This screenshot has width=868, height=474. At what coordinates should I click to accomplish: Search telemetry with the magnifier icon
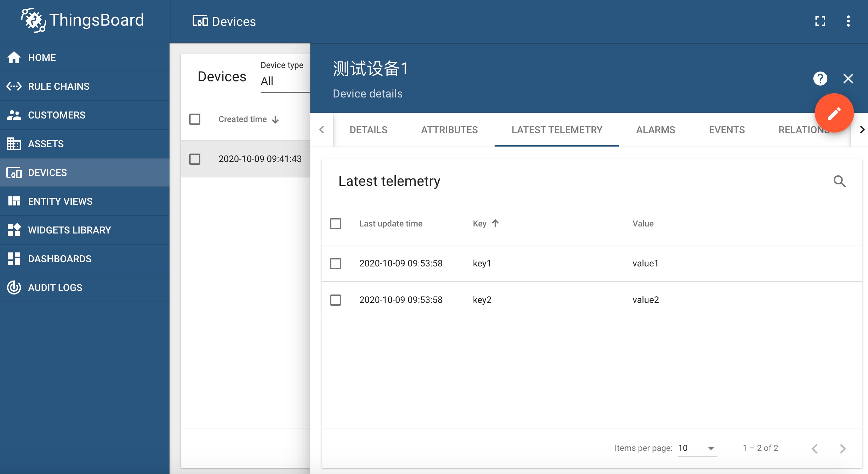click(x=839, y=181)
